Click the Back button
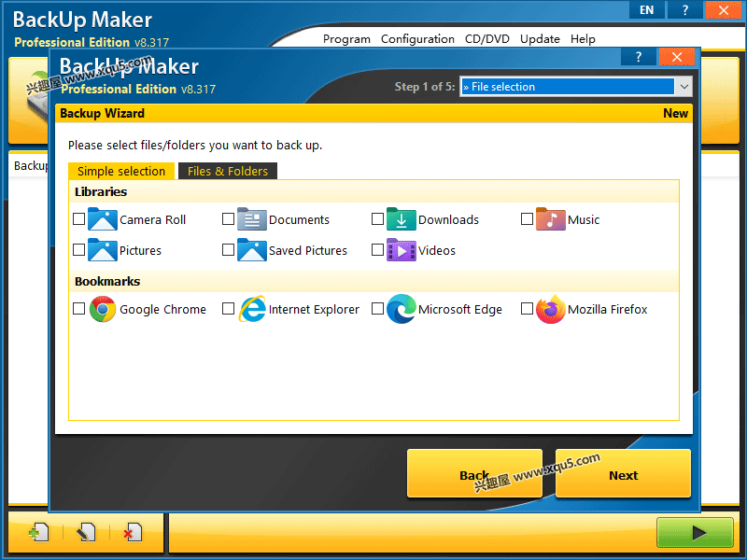 (474, 474)
